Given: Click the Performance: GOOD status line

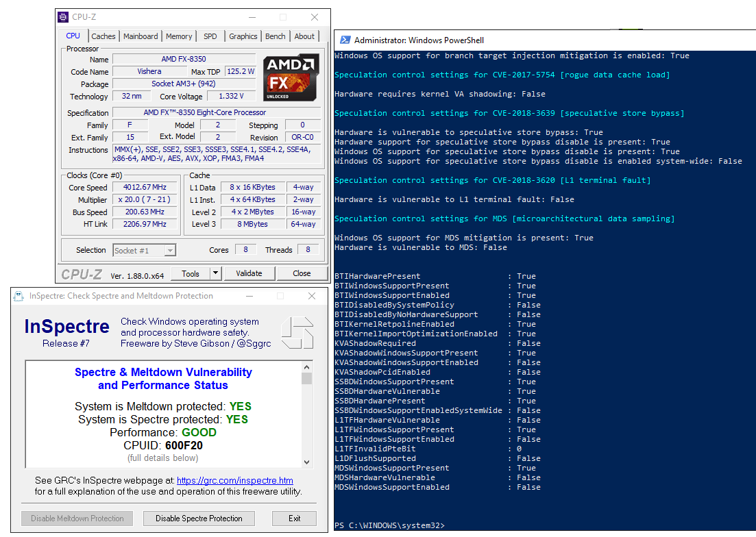Looking at the screenshot, I should (x=163, y=432).
